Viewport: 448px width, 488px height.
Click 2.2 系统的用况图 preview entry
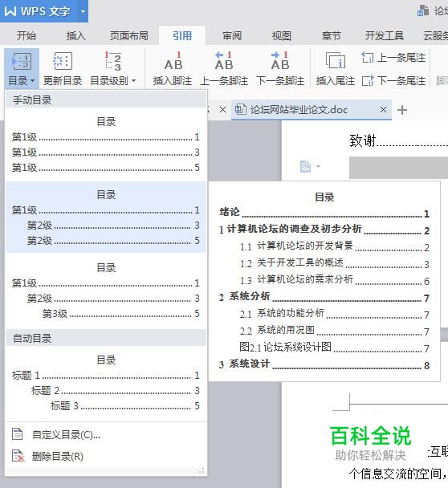(335, 331)
